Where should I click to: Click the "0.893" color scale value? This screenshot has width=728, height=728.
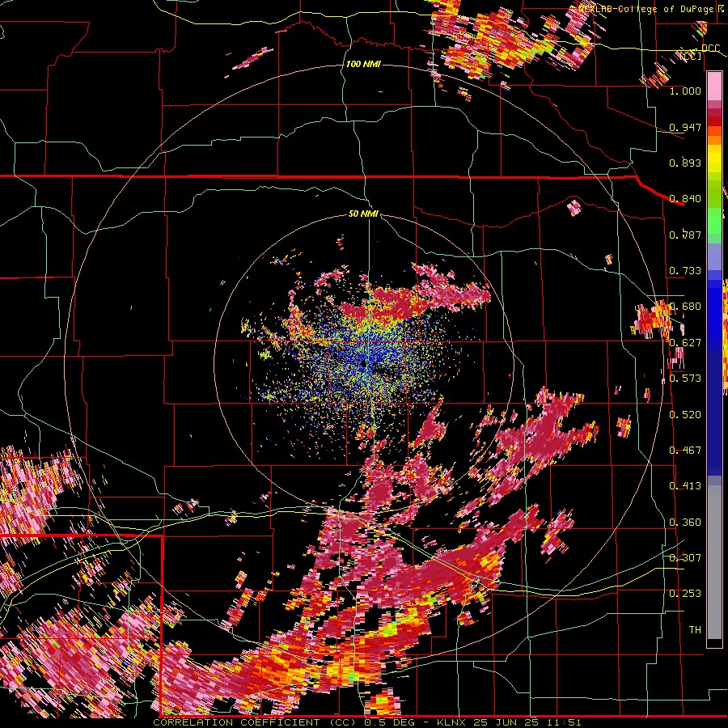[x=685, y=163]
